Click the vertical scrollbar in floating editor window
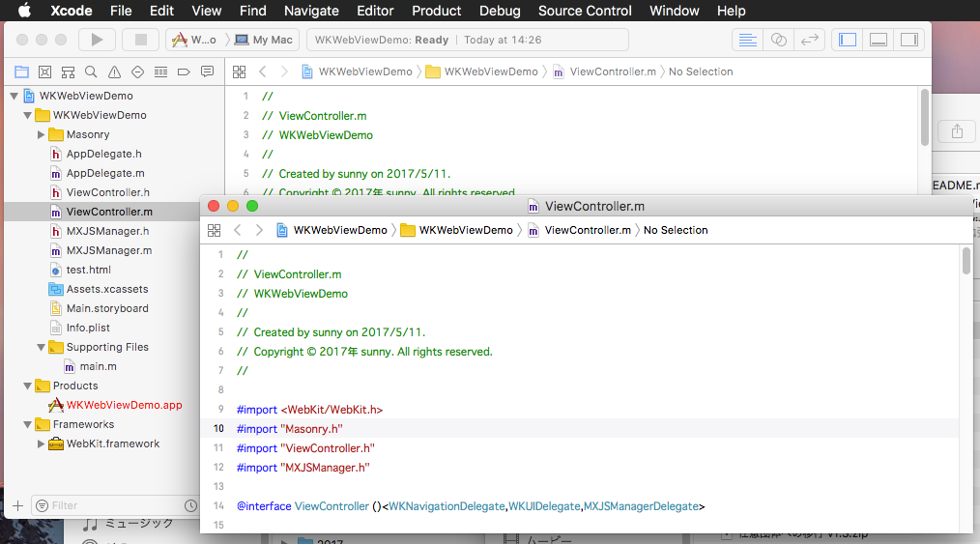This screenshot has height=544, width=980. pos(966,261)
